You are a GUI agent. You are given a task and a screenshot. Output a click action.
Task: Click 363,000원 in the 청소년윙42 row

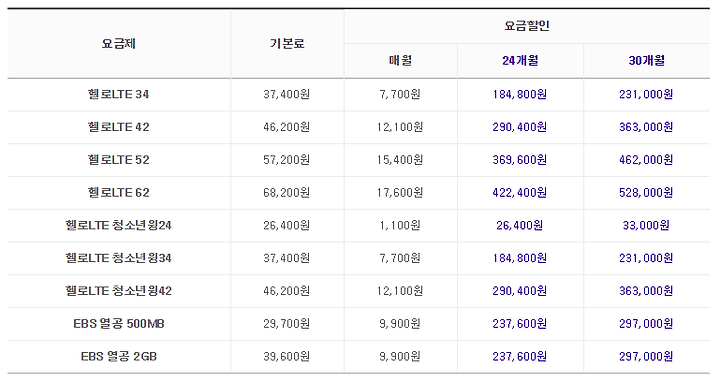tap(646, 291)
